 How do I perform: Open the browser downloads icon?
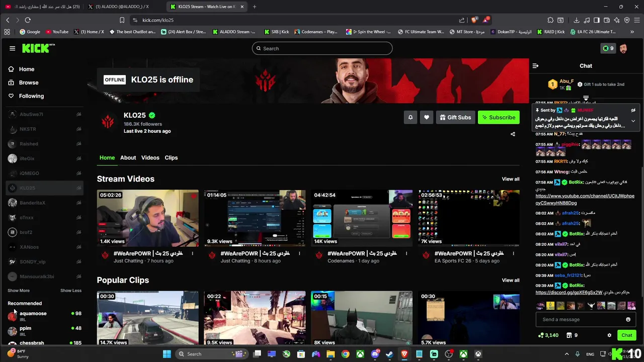(x=577, y=20)
